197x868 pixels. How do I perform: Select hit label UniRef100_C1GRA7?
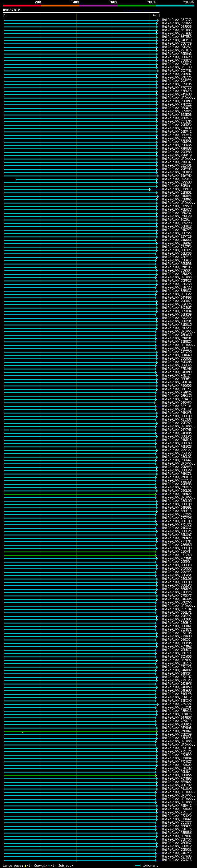pos(177,243)
